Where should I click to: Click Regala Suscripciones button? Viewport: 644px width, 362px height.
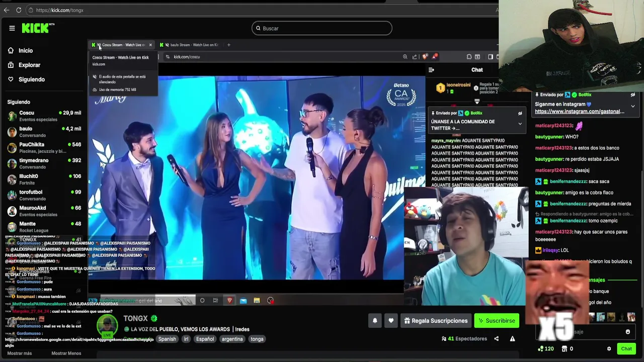pos(436,321)
